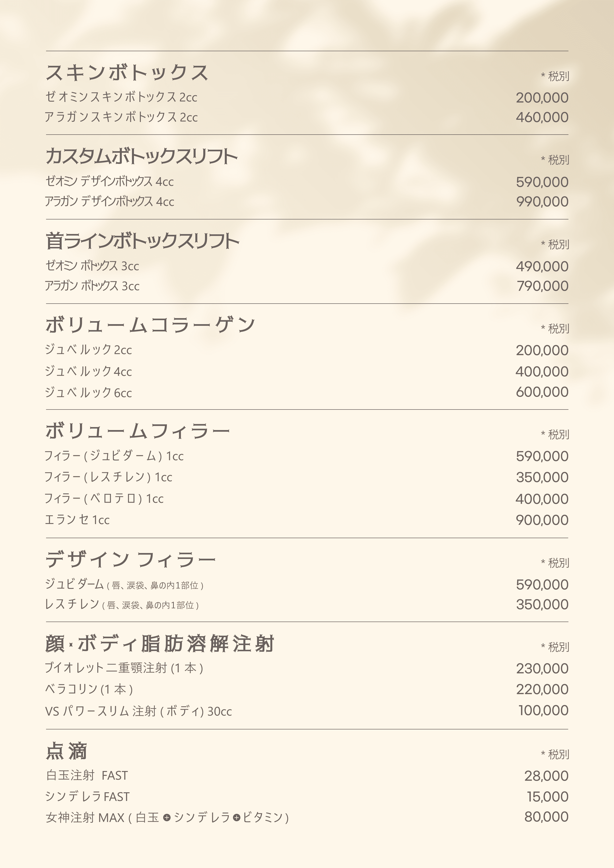
Task: Click the エランセ 1cc item
Action: click(77, 520)
